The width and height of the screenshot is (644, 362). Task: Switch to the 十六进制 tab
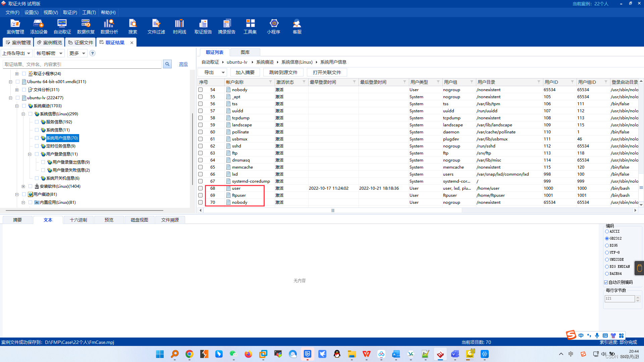click(x=78, y=220)
